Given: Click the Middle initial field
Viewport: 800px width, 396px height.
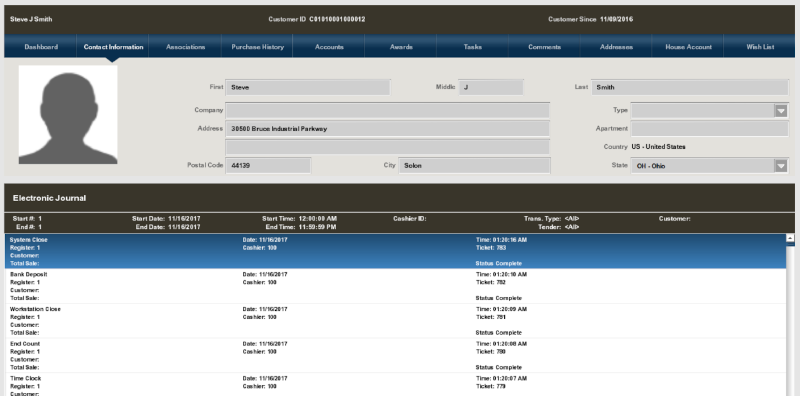Looking at the screenshot, I should coord(491,87).
